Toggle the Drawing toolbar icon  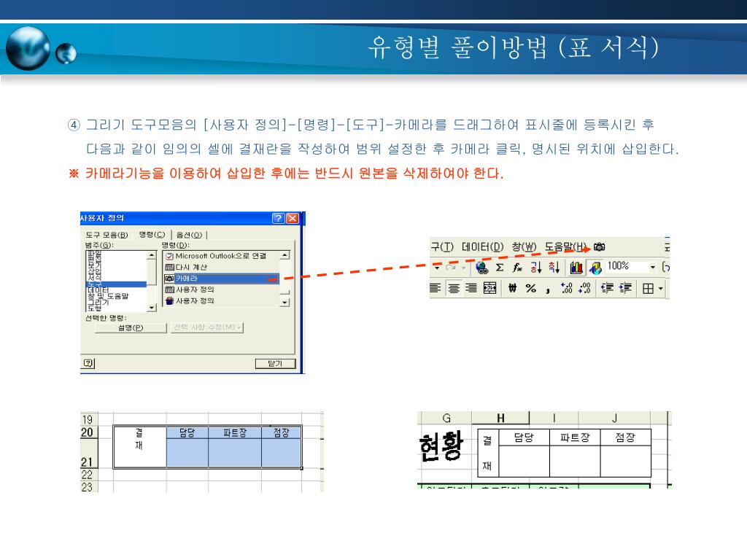595,268
